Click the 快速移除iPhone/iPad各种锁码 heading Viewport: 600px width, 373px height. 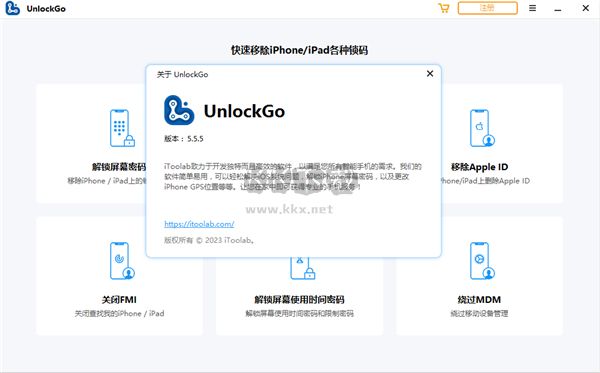299,50
